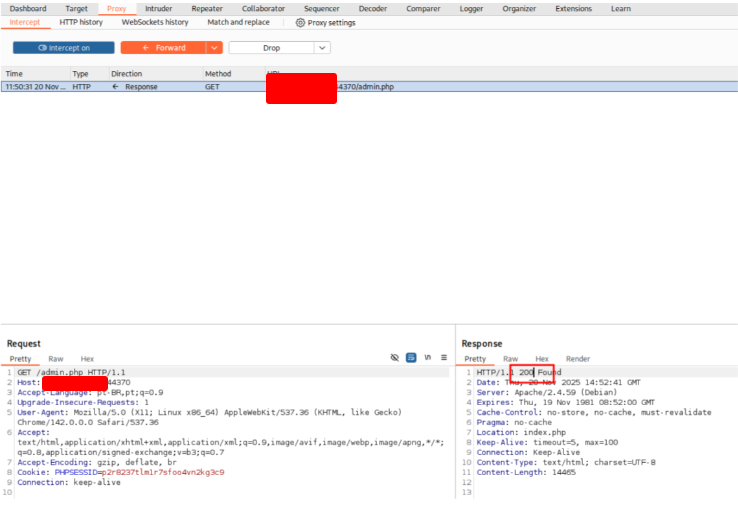Select the Raw view in Request panel
Image resolution: width=738 pixels, height=506 pixels.
click(x=56, y=359)
